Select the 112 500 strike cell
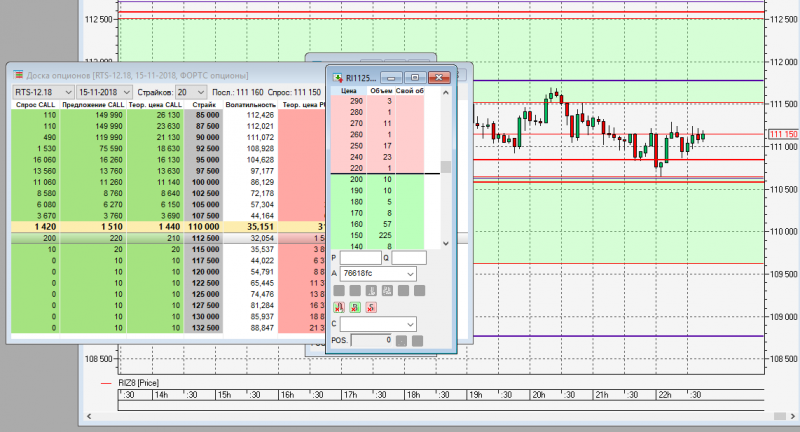800x432 pixels. tap(204, 238)
